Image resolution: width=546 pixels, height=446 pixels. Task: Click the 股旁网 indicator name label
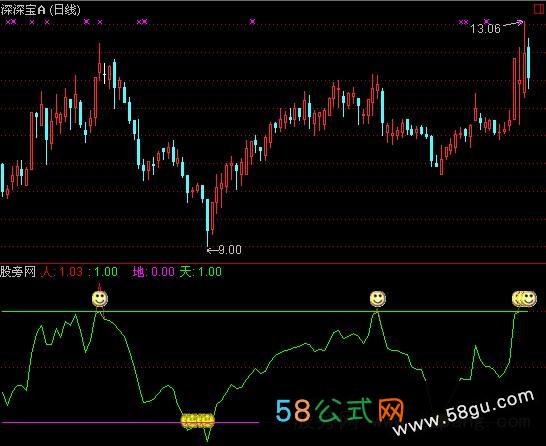(18, 271)
